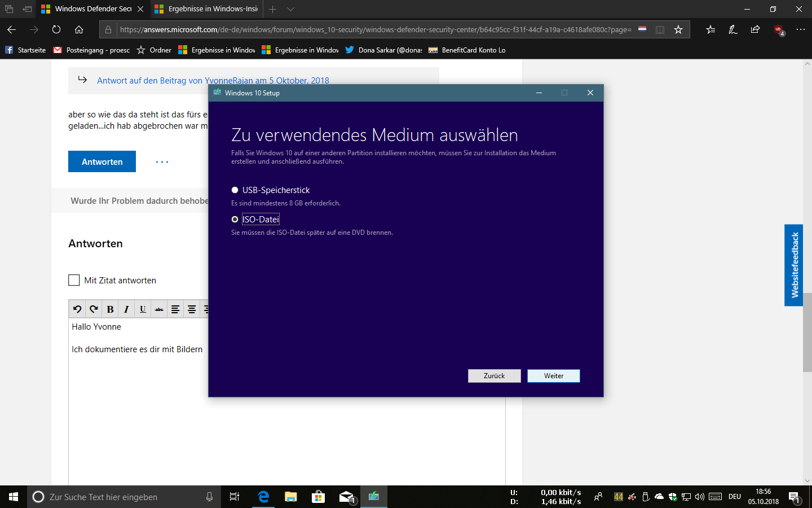Click the Undo icon in reply editor
812x508 pixels.
point(77,309)
